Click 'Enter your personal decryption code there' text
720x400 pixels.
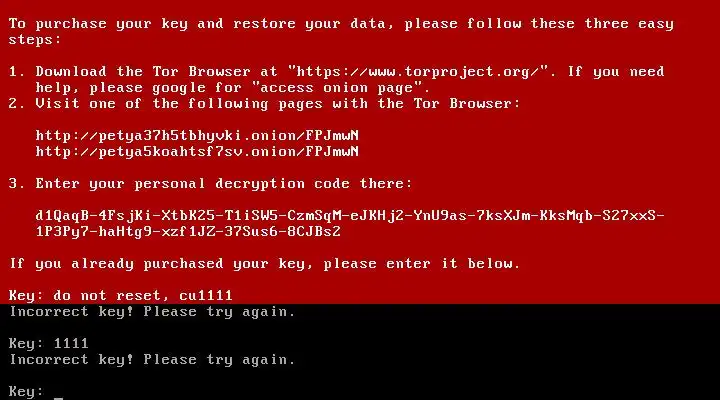224,184
